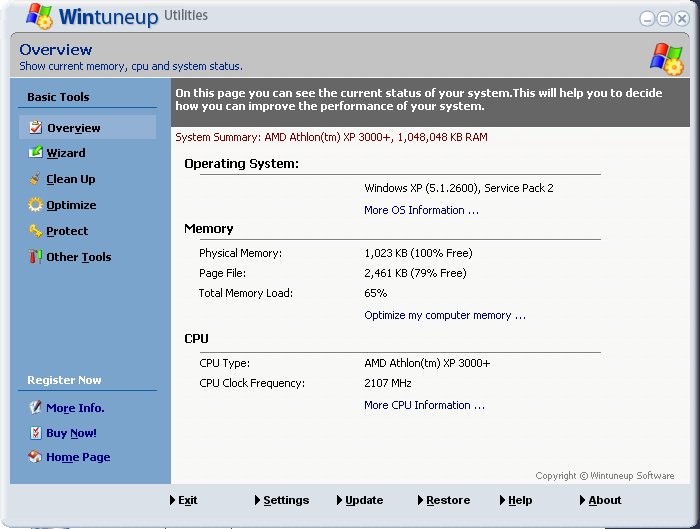700x529 pixels.
Task: Select the Restore bottom menu item
Action: point(444,500)
